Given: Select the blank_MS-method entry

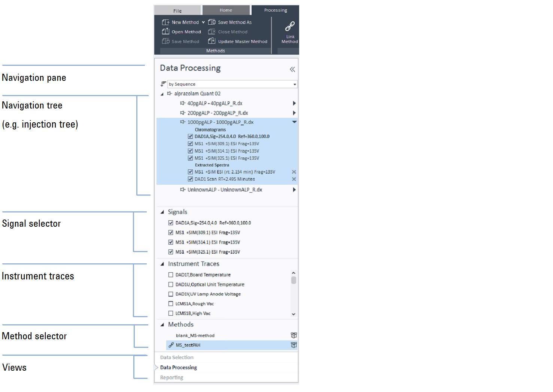Looking at the screenshot, I should (195, 336).
